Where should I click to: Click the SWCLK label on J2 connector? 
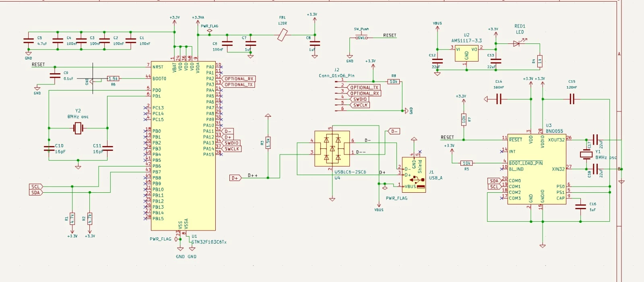coord(360,105)
